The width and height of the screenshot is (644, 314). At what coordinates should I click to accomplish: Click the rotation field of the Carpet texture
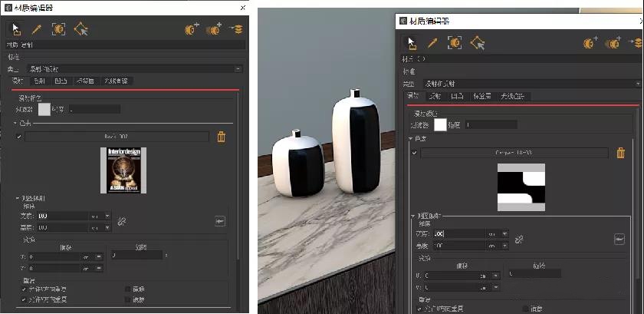534,273
